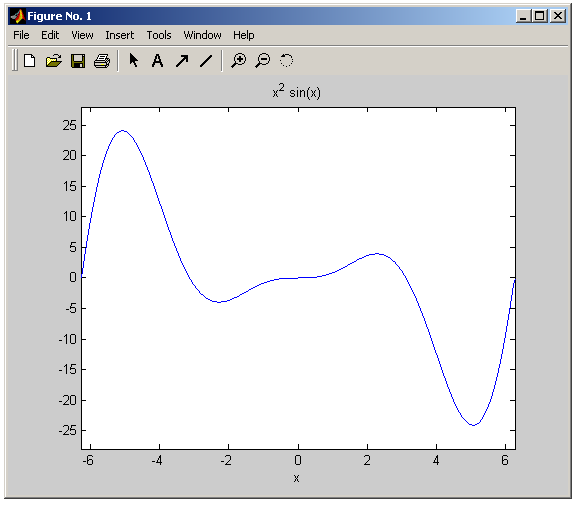The width and height of the screenshot is (577, 505).
Task: Enable the Edit Plot arrow pointer tool
Action: [134, 60]
